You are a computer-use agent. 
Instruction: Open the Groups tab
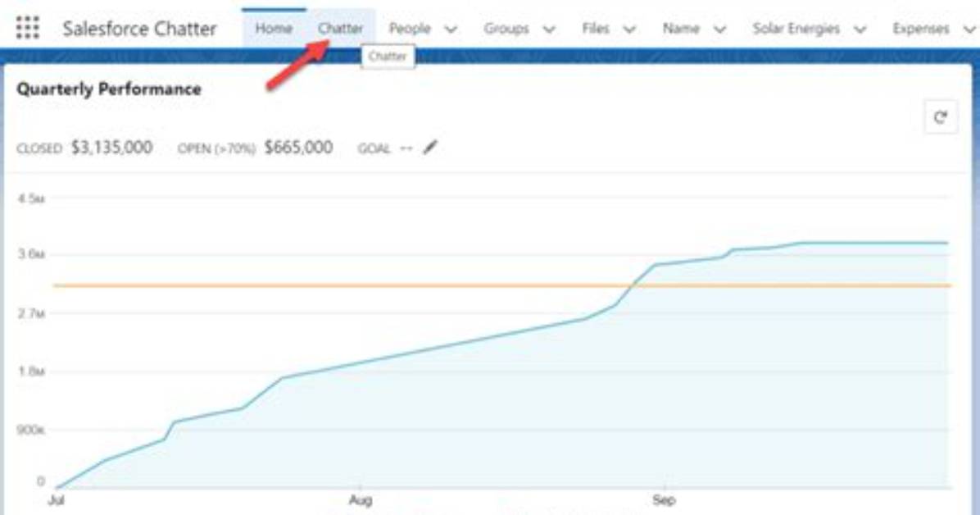pos(506,29)
